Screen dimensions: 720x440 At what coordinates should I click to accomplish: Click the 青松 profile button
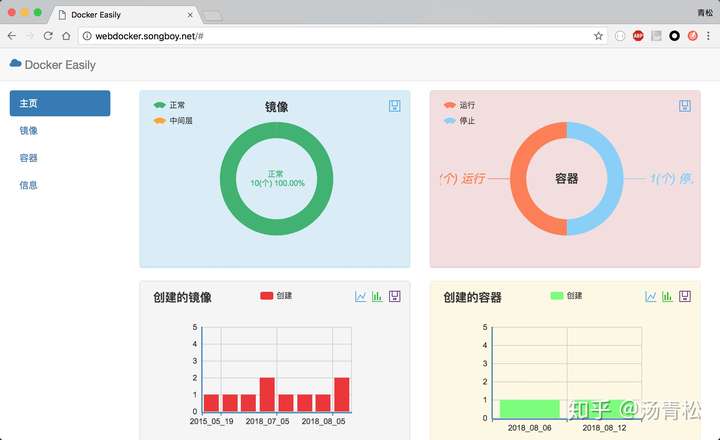705,12
